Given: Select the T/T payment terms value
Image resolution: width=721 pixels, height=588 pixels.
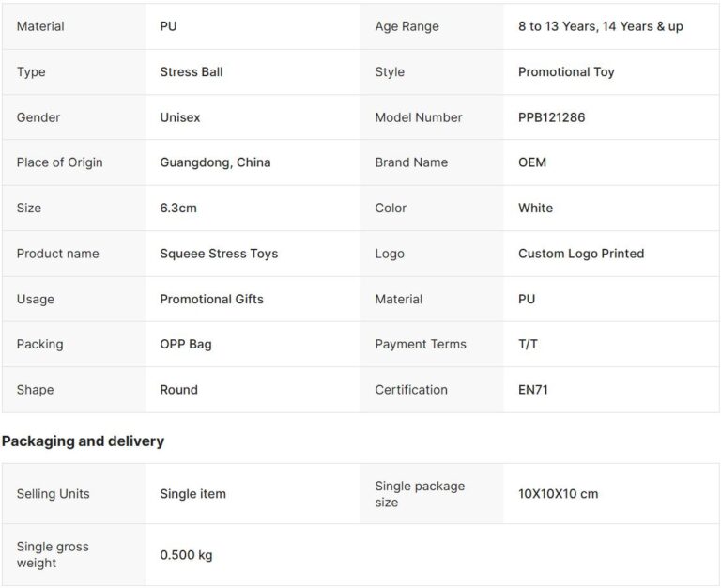Looking at the screenshot, I should coord(528,344).
